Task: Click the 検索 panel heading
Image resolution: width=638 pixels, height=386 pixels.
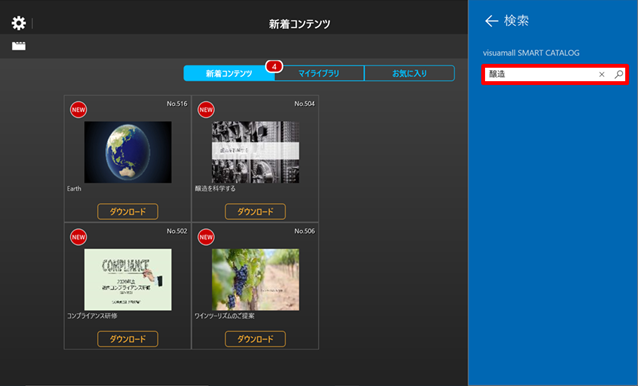Action: (x=516, y=21)
